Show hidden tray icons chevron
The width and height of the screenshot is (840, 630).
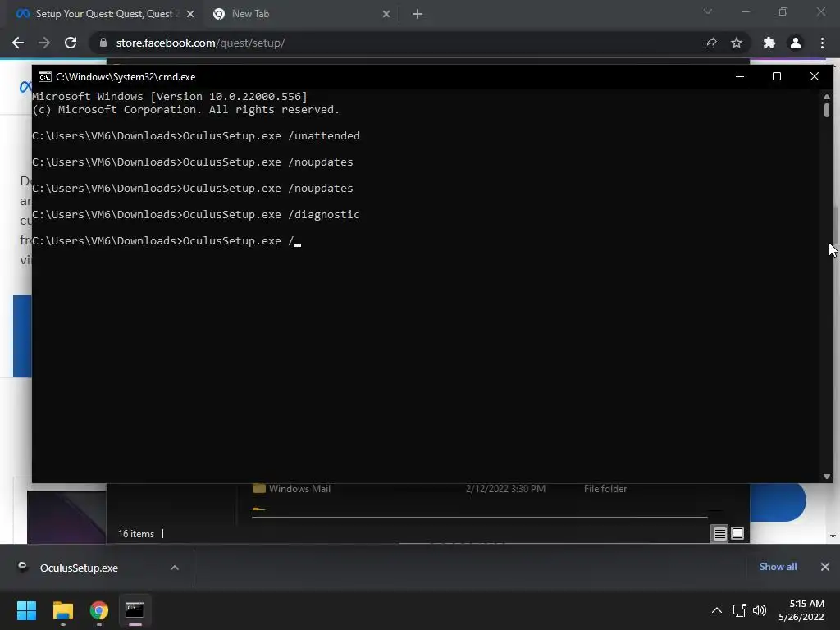tap(717, 610)
